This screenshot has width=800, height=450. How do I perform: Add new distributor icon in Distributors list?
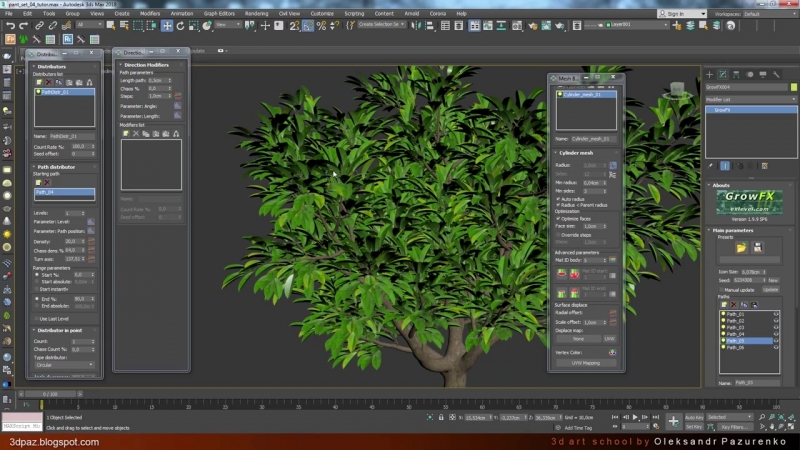tap(39, 82)
